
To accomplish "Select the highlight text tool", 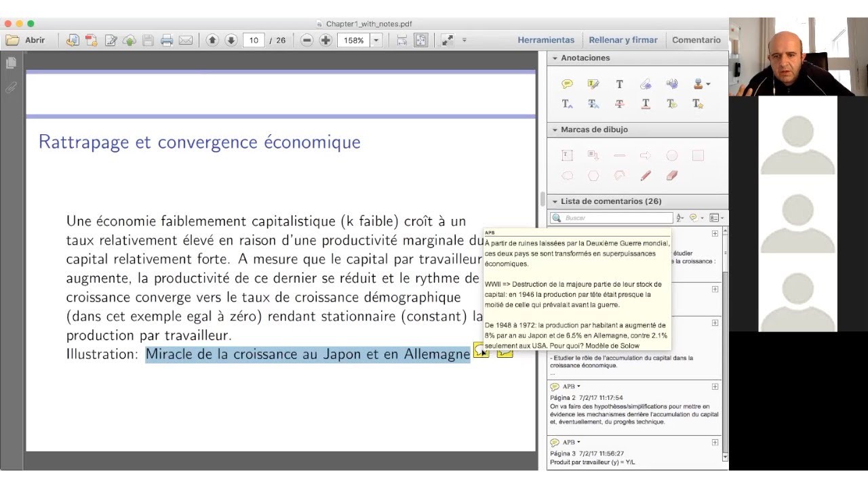I will (593, 84).
